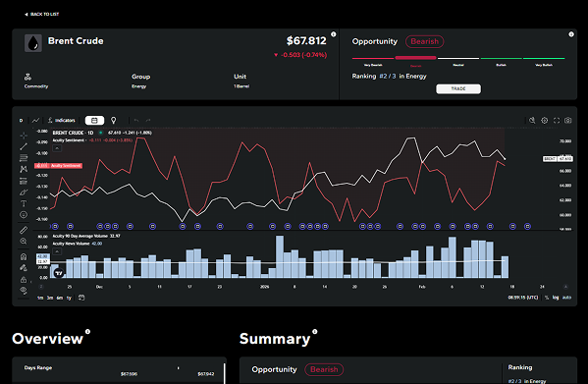
Task: Click the Brent Crude oil drop icon
Action: pos(33,43)
